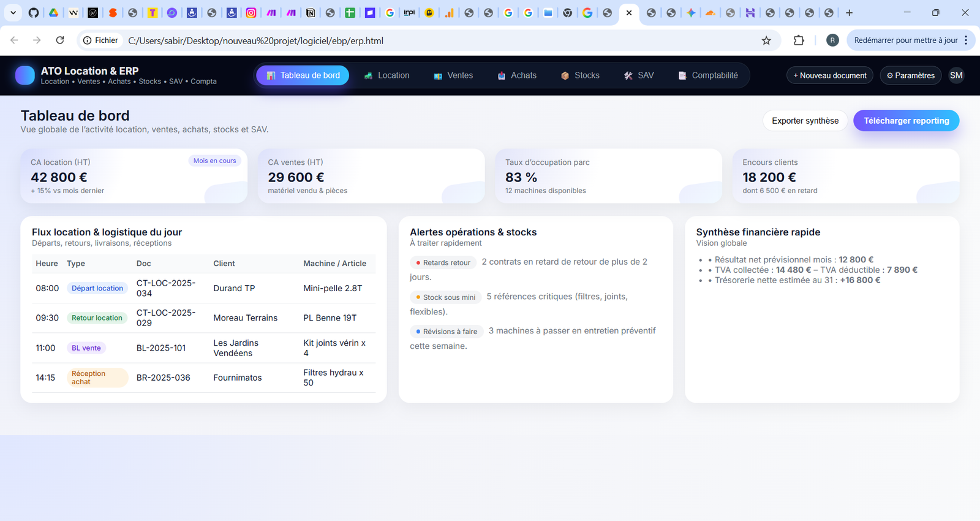This screenshot has height=521, width=980.
Task: Click the Réception achat tag
Action: 97,378
